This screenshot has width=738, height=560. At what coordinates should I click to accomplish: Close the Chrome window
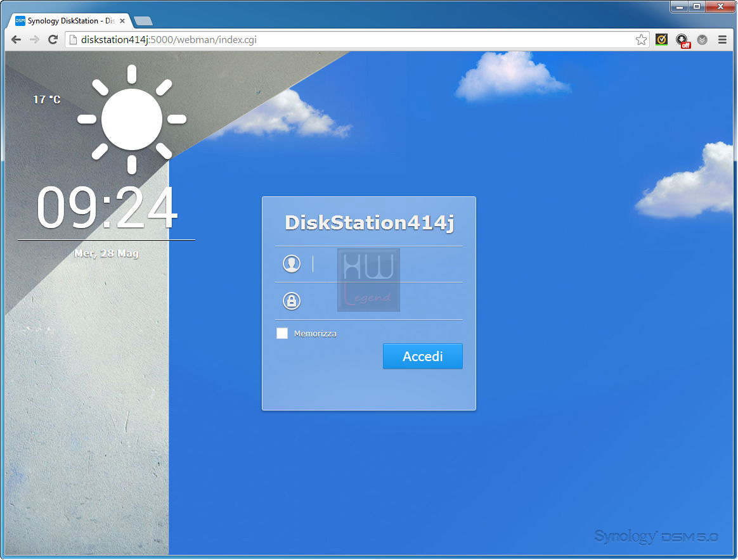click(x=720, y=6)
